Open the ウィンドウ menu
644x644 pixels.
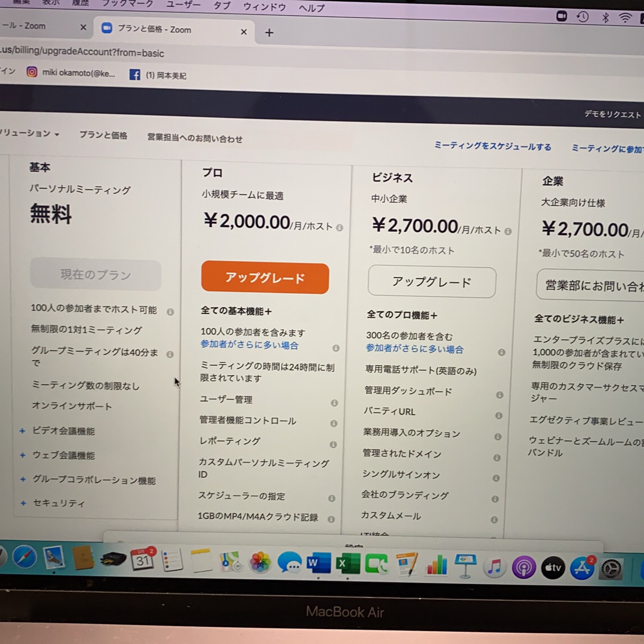click(265, 7)
